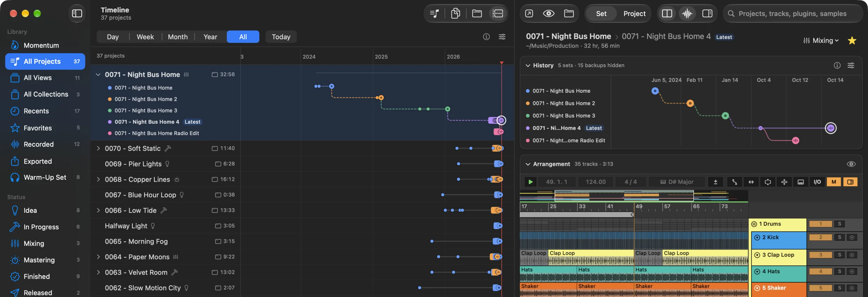This screenshot has height=297, width=868.
Task: Show the timeline info icon
Action: pyautogui.click(x=486, y=37)
